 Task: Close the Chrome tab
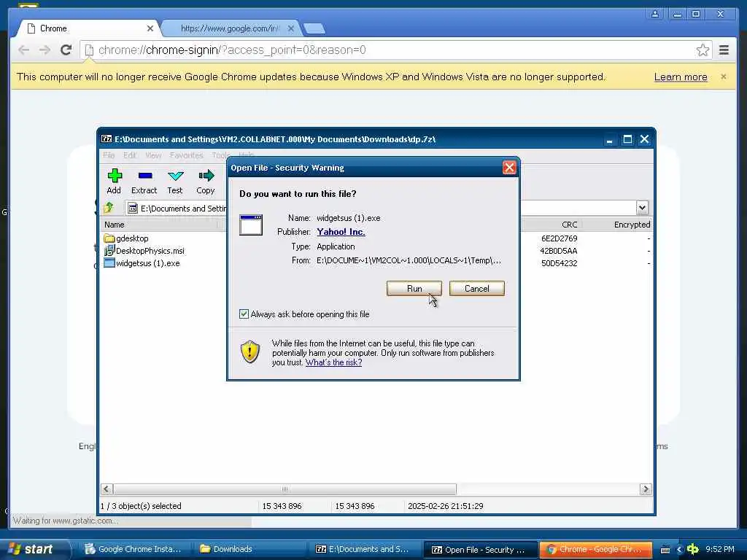[x=150, y=28]
